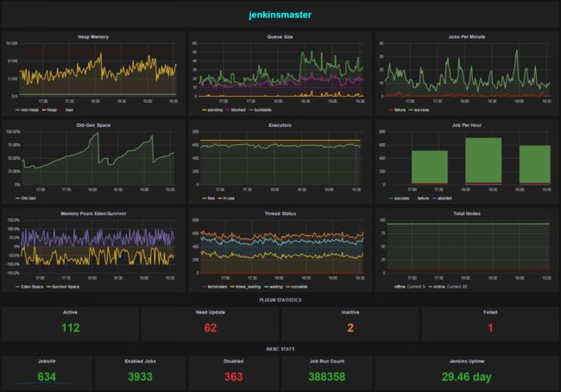Toggle the max series in Heap Memory legend
This screenshot has width=561, height=392.
tap(67, 110)
